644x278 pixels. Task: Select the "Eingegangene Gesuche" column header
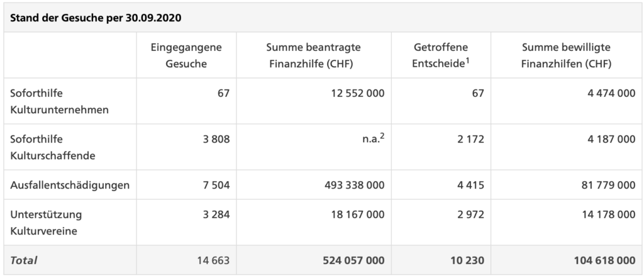click(x=186, y=56)
